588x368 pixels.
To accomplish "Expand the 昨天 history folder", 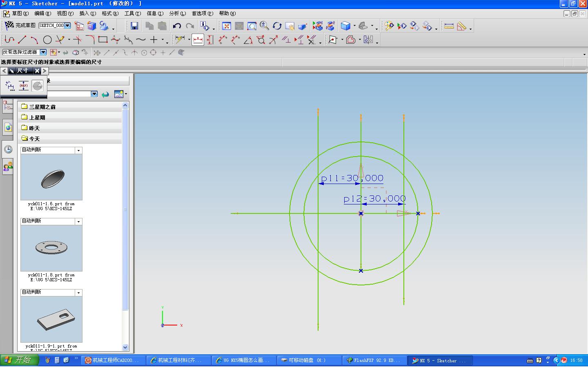I will (34, 128).
